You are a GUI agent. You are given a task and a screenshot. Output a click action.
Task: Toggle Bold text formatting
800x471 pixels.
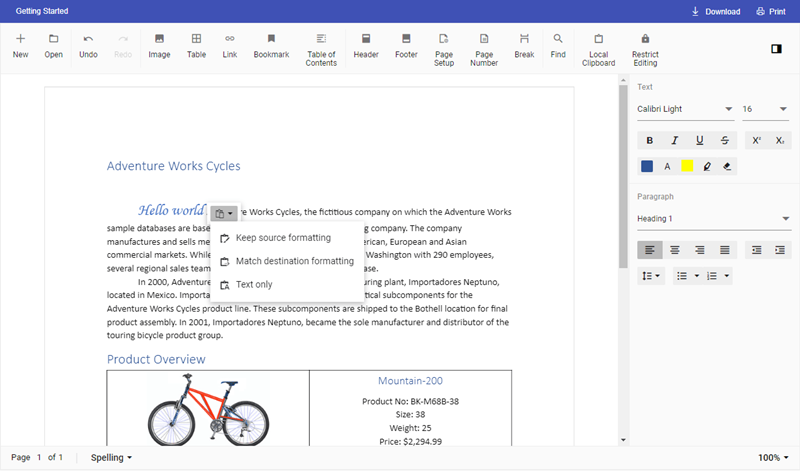650,140
